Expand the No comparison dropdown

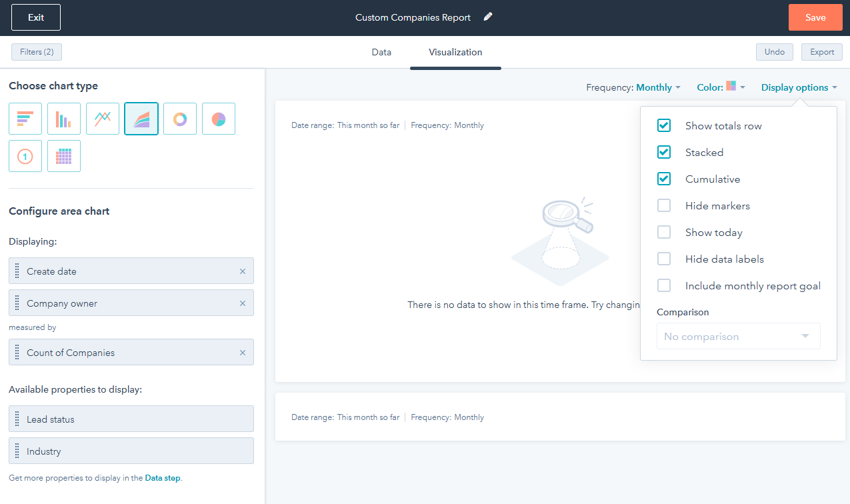[738, 336]
